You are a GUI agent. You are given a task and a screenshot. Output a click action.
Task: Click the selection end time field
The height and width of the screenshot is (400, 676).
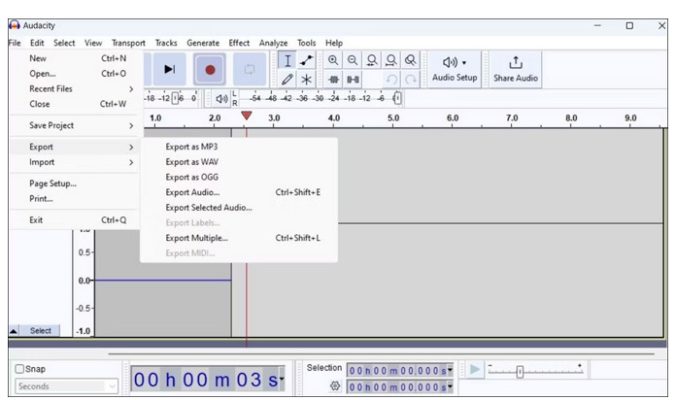(400, 387)
